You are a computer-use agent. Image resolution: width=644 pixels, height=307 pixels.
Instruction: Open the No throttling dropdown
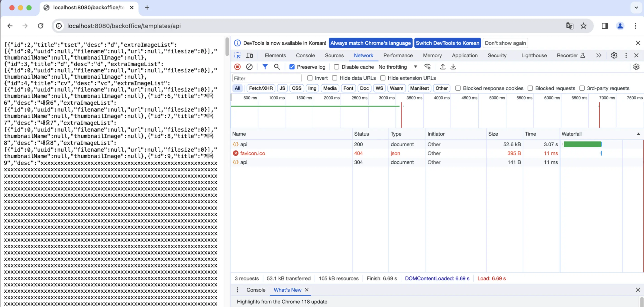coord(397,67)
